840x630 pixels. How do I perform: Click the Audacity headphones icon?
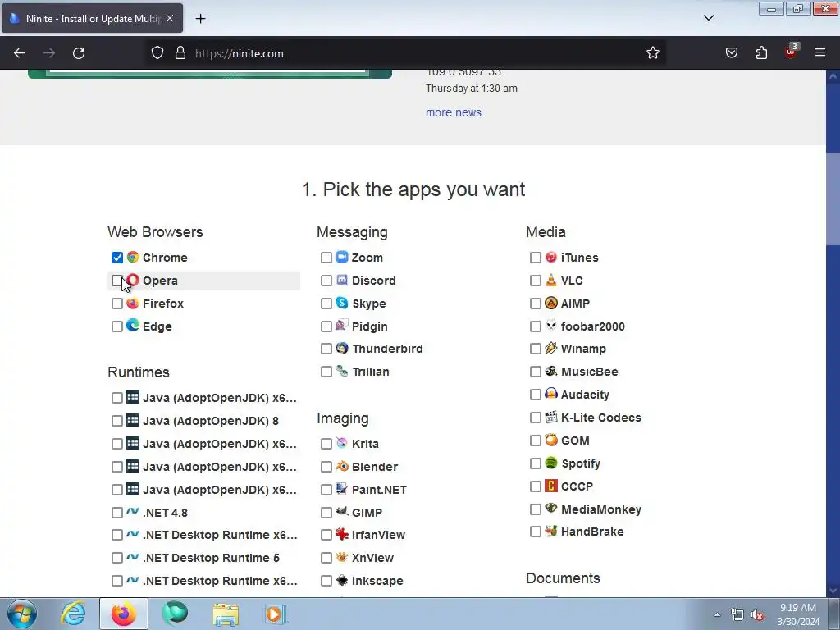click(x=550, y=394)
